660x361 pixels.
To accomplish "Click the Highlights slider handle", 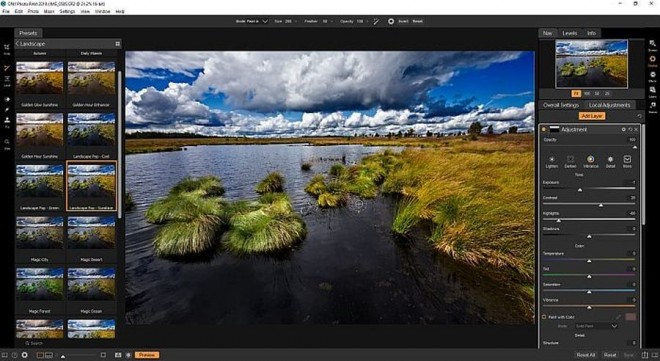I will [559, 220].
